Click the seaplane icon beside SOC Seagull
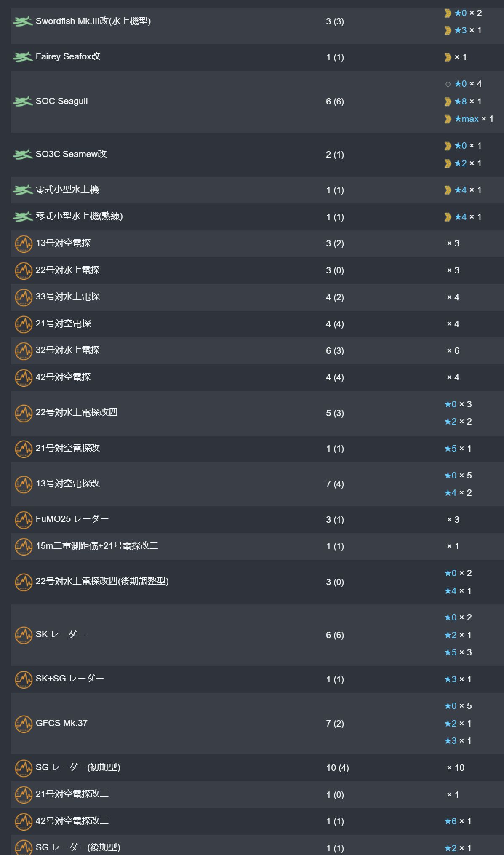This screenshot has height=855, width=504. [23, 102]
